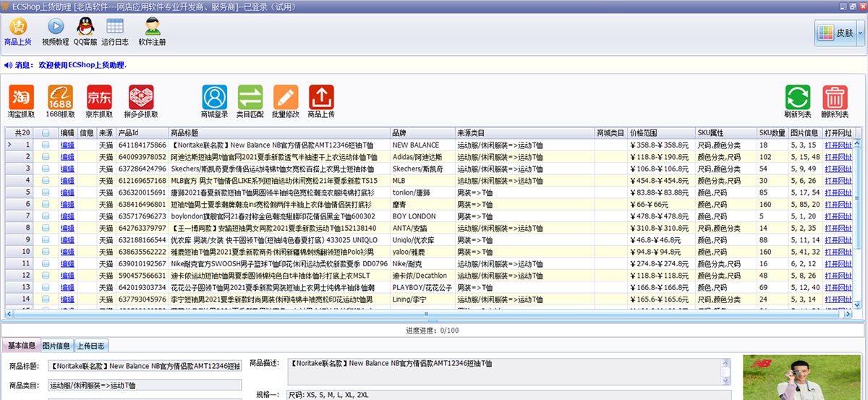Check the checkbox in row 11

[x=46, y=263]
